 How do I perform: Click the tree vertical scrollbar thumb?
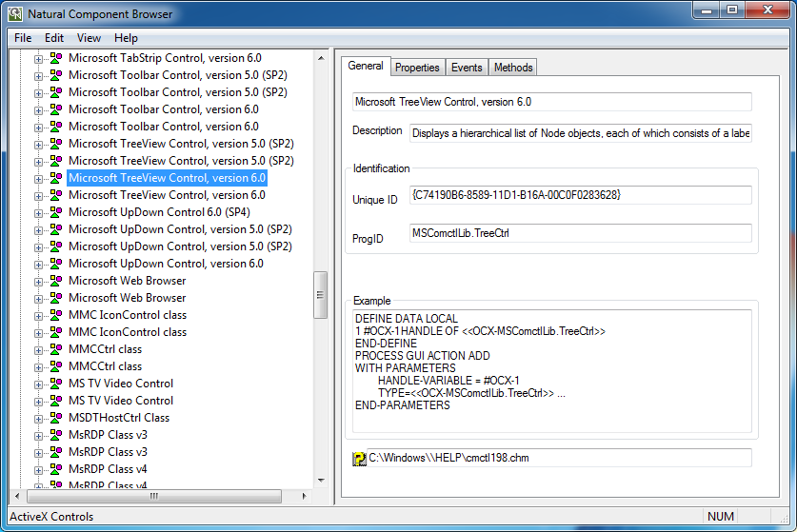click(x=321, y=295)
